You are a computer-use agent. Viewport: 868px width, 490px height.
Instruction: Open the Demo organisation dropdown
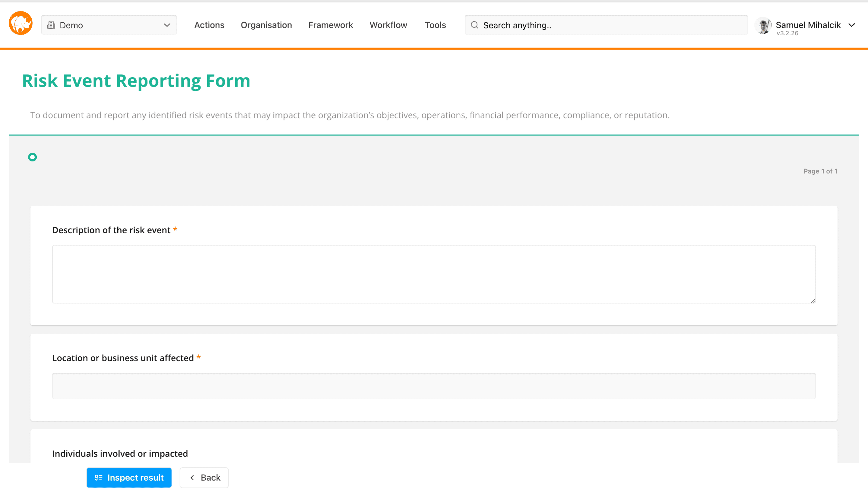109,25
